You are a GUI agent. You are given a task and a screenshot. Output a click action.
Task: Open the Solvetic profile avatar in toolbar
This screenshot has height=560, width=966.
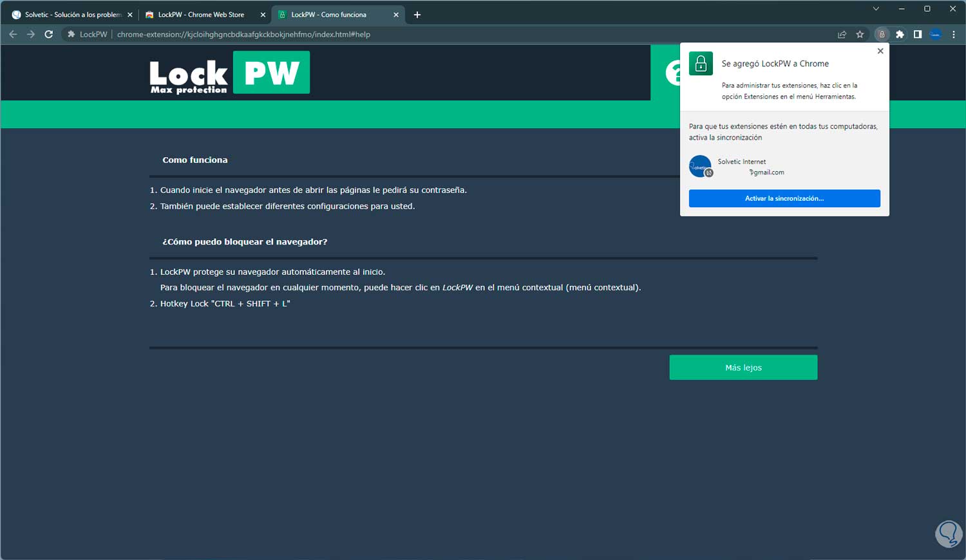point(936,34)
